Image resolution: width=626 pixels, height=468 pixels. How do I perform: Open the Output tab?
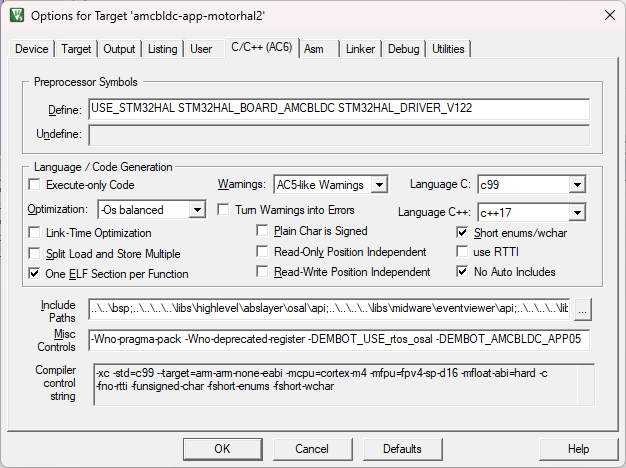coord(119,49)
